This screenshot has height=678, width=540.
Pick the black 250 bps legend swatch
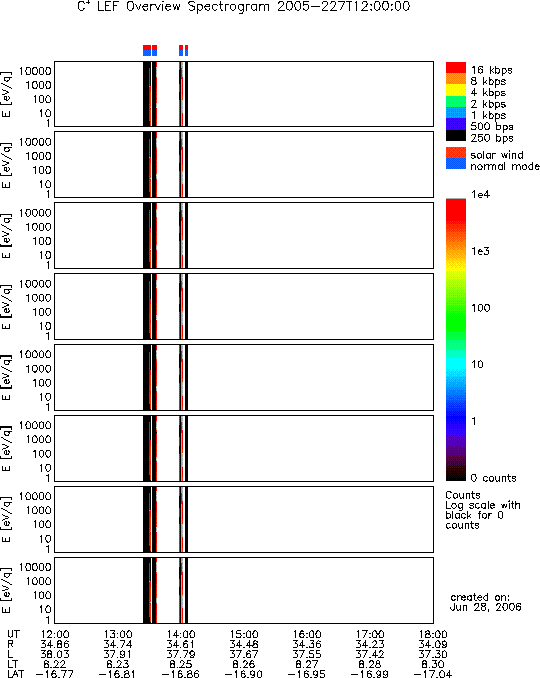pyautogui.click(x=456, y=135)
